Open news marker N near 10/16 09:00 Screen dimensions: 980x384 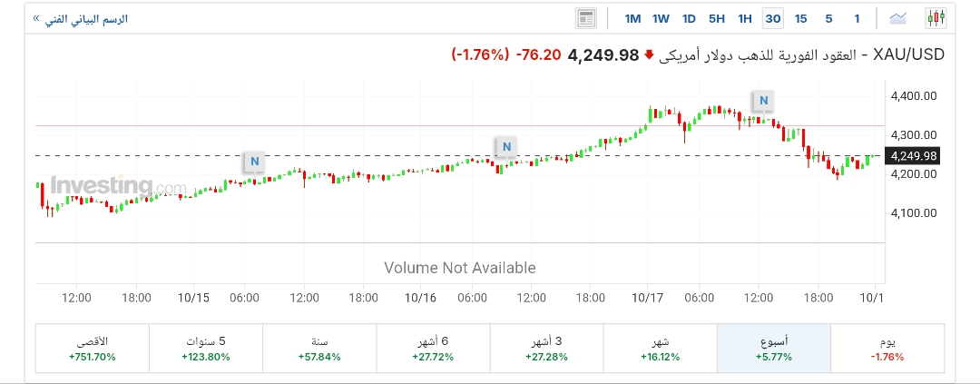coord(506,146)
